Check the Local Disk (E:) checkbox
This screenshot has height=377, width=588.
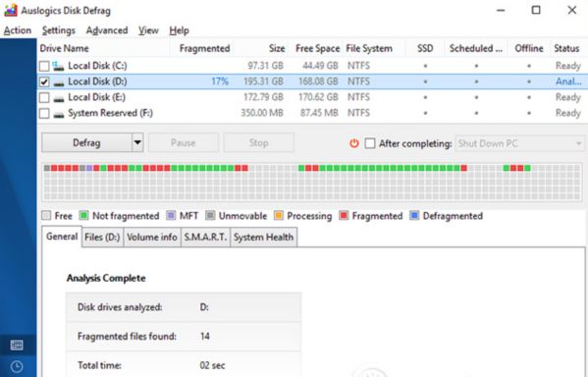[x=44, y=97]
